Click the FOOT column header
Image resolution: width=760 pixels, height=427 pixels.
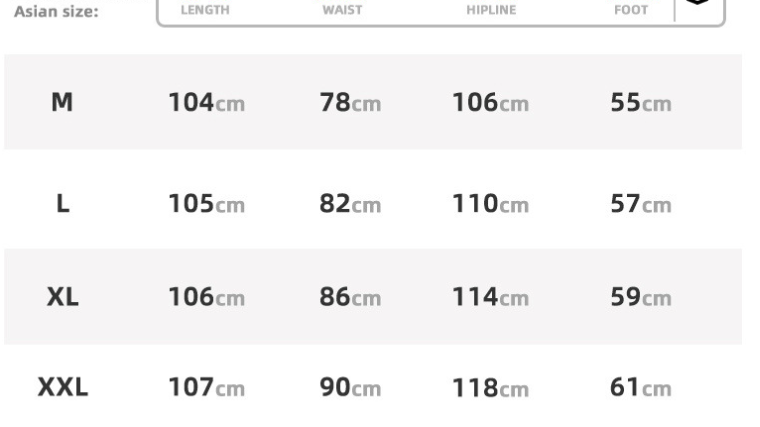coord(631,10)
